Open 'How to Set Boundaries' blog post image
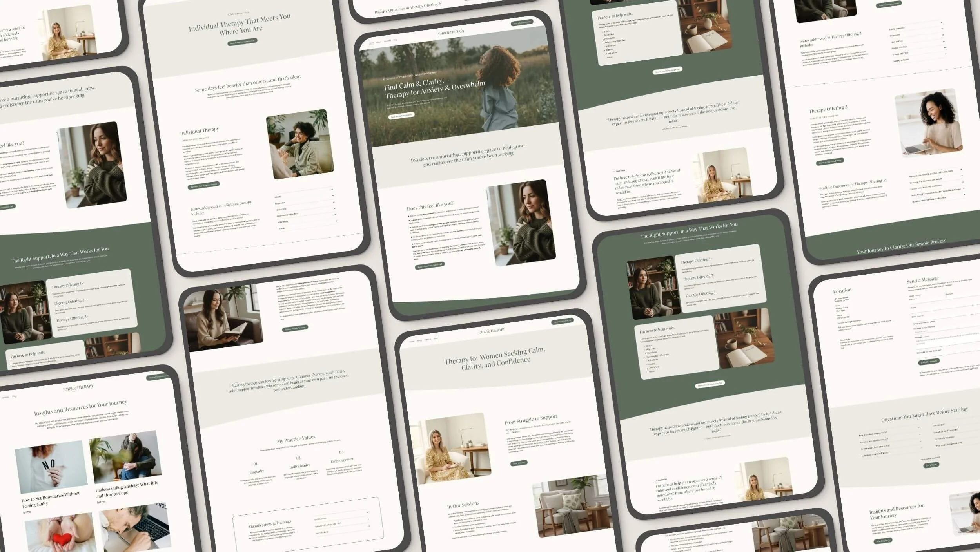The width and height of the screenshot is (980, 552). (51, 466)
